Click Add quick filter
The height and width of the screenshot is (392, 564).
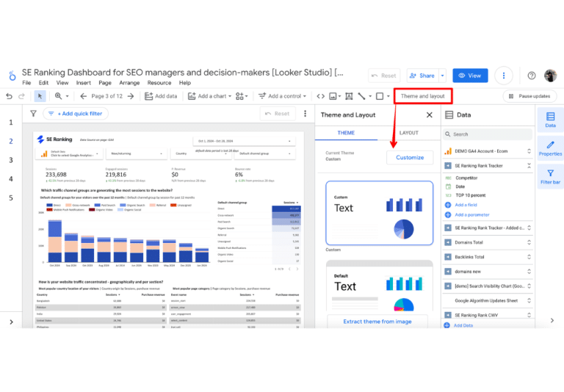tap(76, 114)
